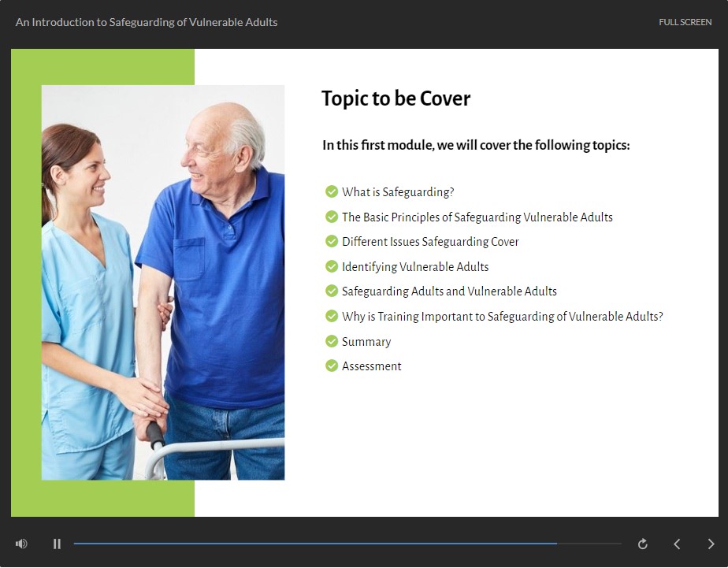Select 'What is Safeguarding?' topic text
Viewport: 728px width, 568px height.
pos(398,192)
